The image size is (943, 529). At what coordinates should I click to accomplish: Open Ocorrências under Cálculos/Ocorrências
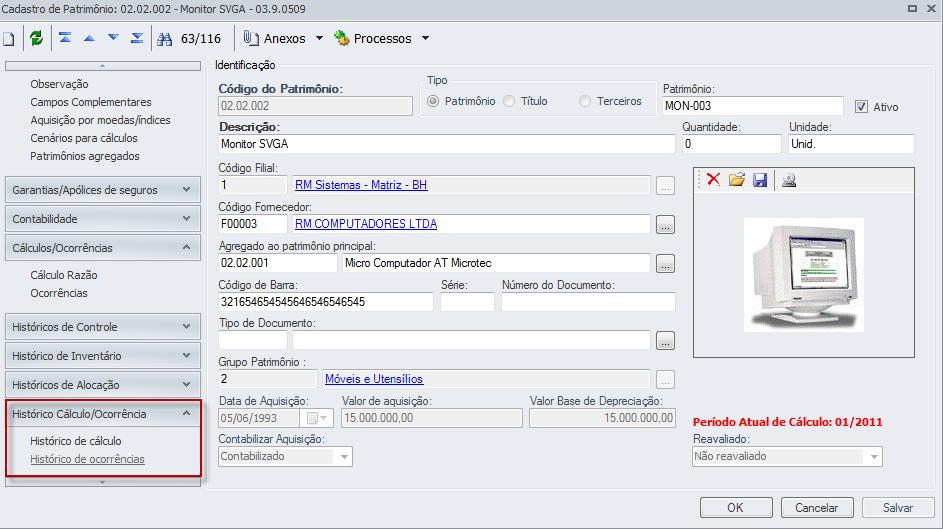tap(59, 293)
